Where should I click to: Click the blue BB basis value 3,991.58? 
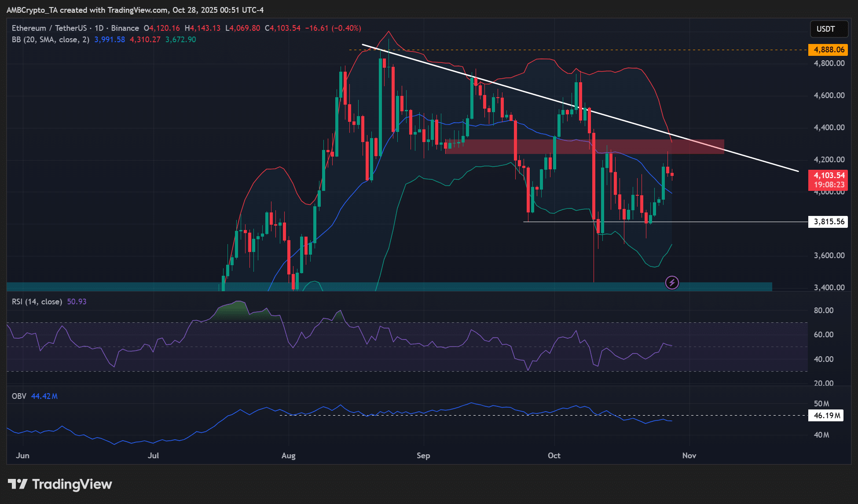(x=110, y=40)
